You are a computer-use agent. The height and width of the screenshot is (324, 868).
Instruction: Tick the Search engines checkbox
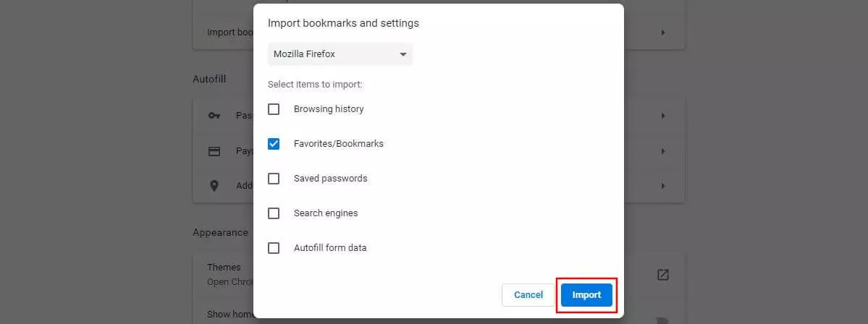(274, 213)
